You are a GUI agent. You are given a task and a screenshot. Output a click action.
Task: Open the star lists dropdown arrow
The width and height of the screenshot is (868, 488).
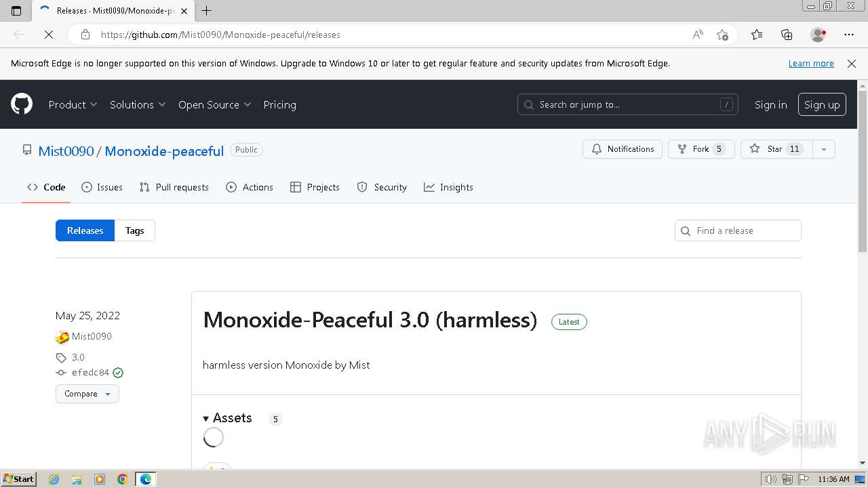point(823,149)
